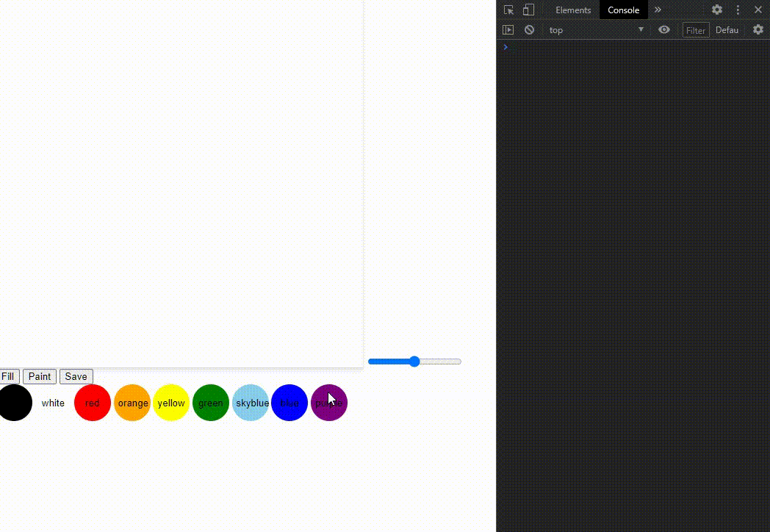The image size is (770, 532).
Task: Pick the black color swatch
Action: [x=15, y=403]
